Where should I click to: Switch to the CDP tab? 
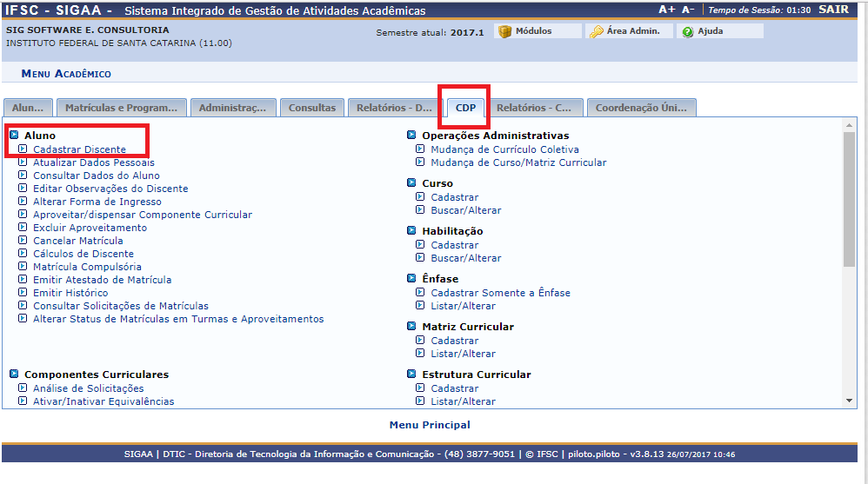tap(465, 108)
